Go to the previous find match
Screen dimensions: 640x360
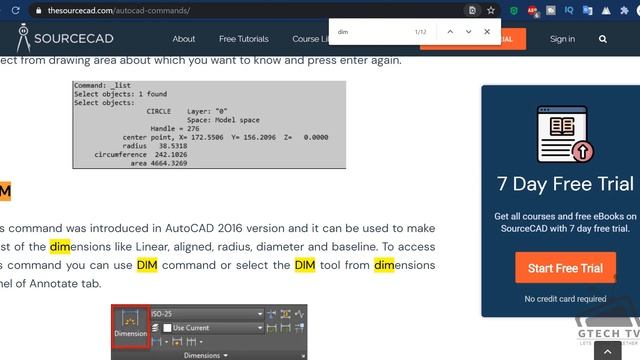coord(450,31)
